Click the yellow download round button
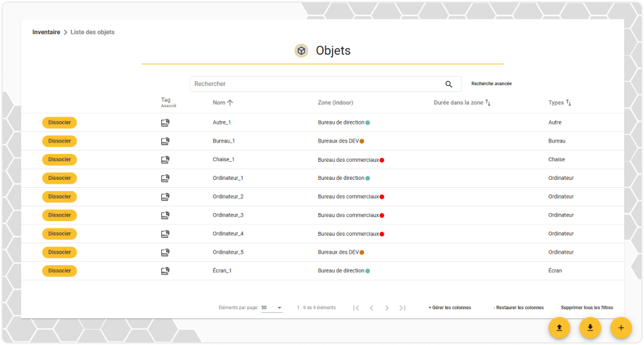Screen dimensions: 644x345 tap(590, 328)
